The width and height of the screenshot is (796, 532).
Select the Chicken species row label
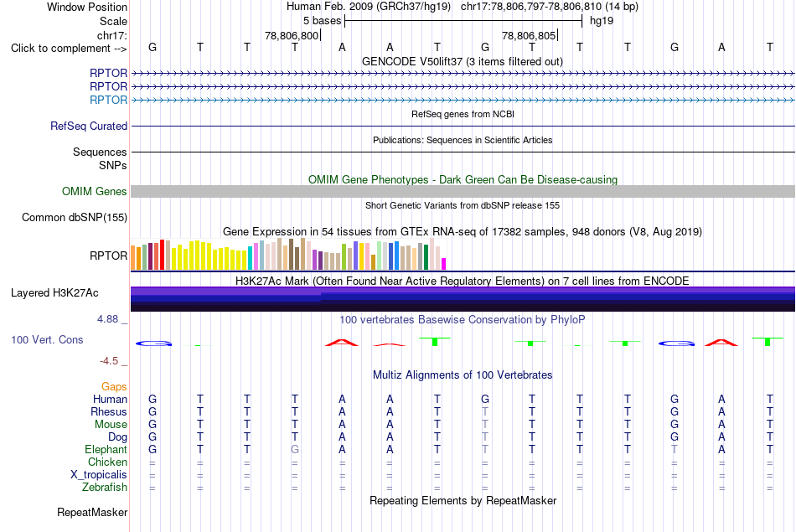[107, 462]
